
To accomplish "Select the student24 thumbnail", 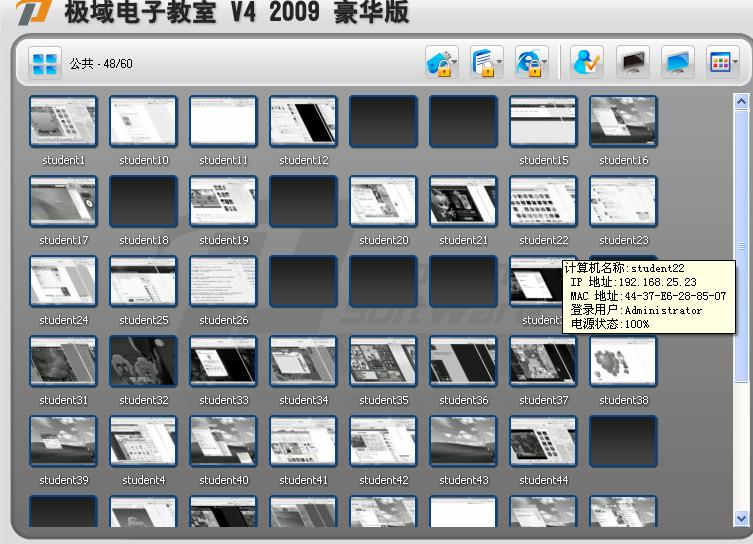I will tap(63, 281).
